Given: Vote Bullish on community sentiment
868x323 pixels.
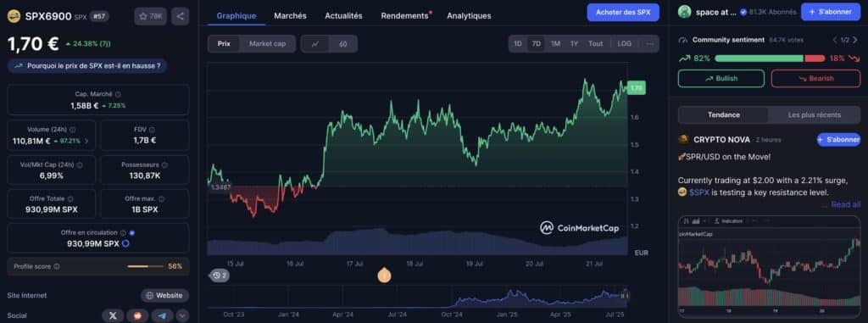Looking at the screenshot, I should pyautogui.click(x=721, y=78).
